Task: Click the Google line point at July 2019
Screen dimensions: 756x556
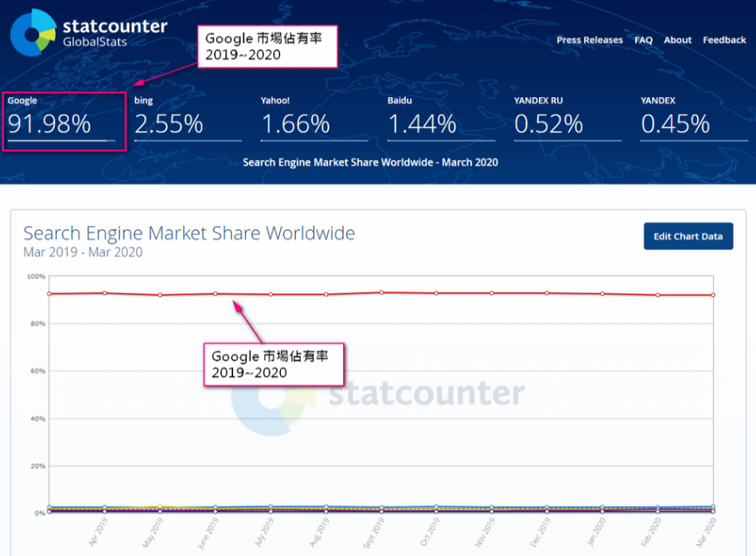Action: click(x=271, y=294)
